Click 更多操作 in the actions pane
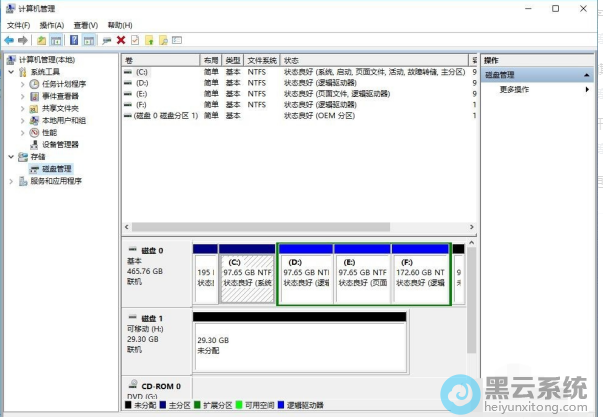Viewport: 603px width, 419px height. [515, 89]
